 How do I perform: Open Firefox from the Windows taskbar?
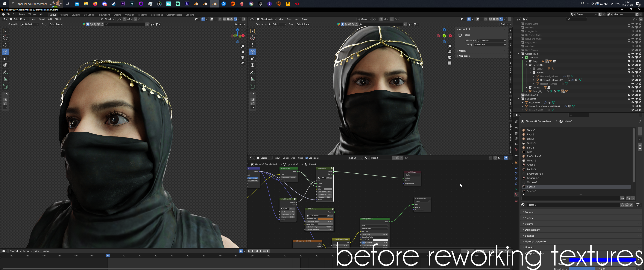(95, 4)
